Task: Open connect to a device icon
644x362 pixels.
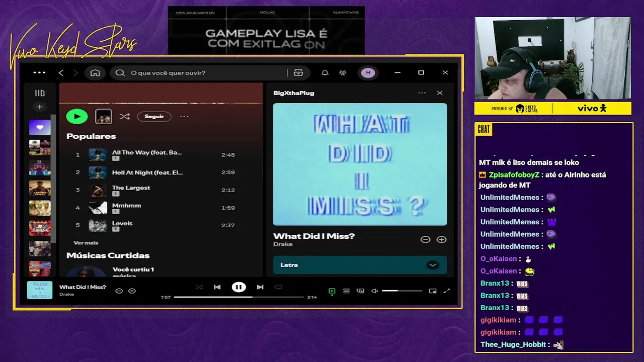Action: click(x=360, y=291)
